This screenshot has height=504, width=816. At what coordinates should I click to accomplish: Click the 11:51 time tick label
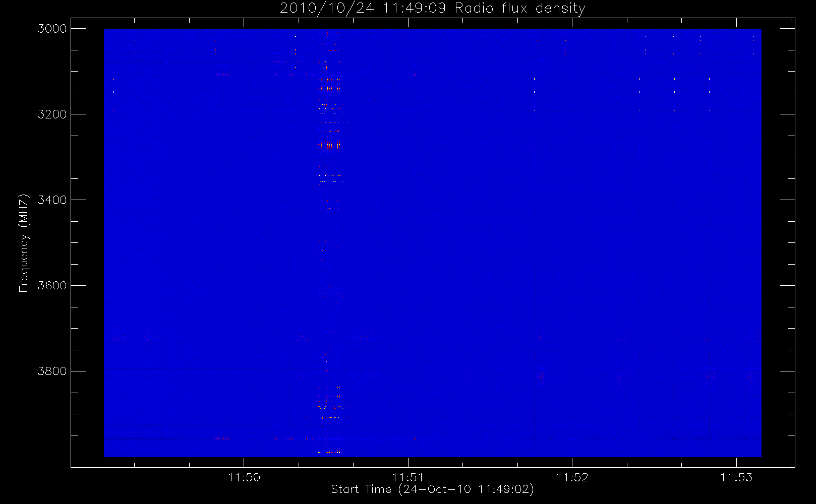[x=408, y=477]
